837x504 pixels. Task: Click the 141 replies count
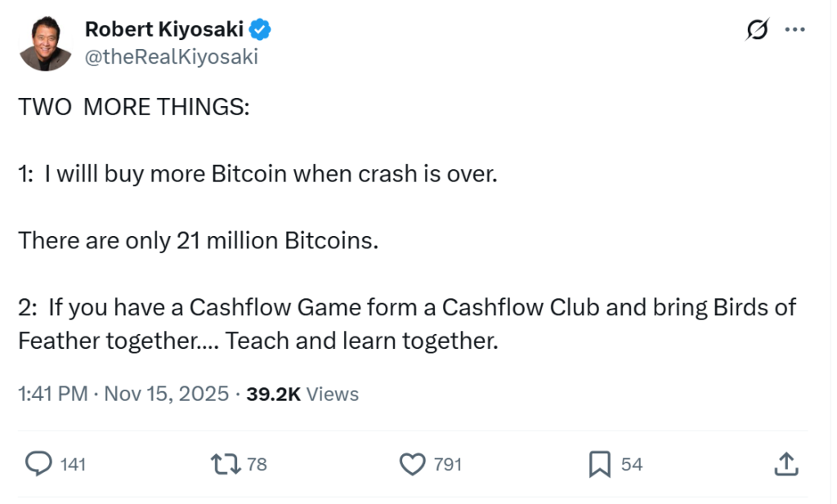(x=72, y=464)
